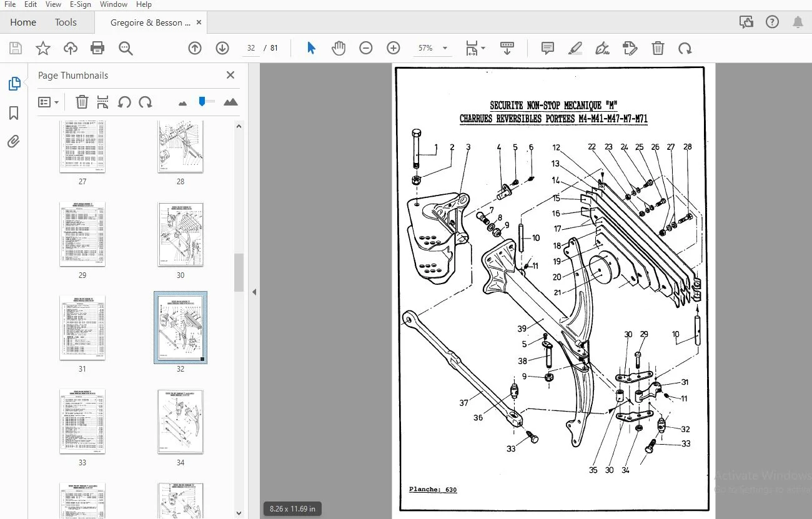
Task: Print the document using printer icon
Action: [97, 48]
